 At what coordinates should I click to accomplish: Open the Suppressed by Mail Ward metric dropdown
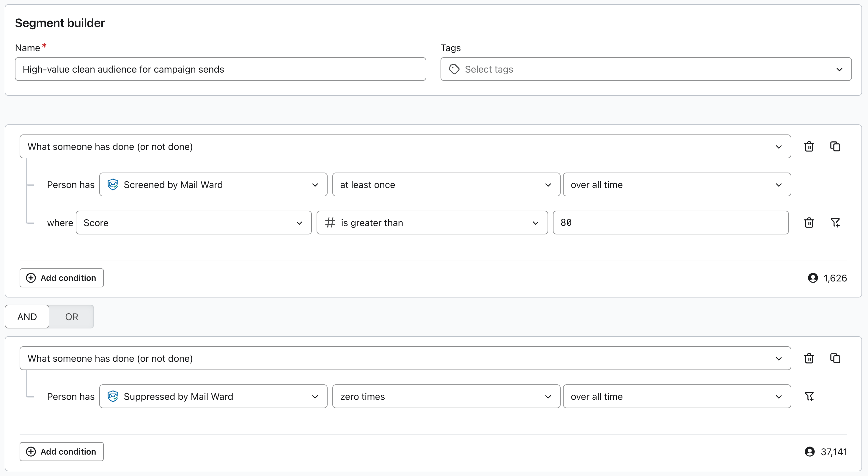click(213, 396)
